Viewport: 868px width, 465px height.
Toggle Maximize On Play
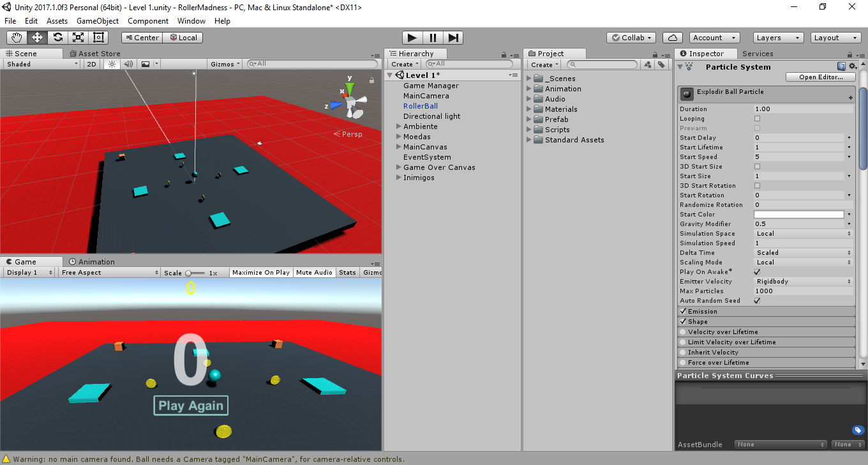[x=261, y=272]
